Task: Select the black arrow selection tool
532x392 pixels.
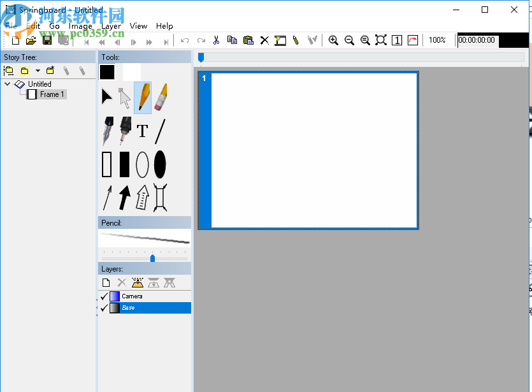Action: (106, 98)
